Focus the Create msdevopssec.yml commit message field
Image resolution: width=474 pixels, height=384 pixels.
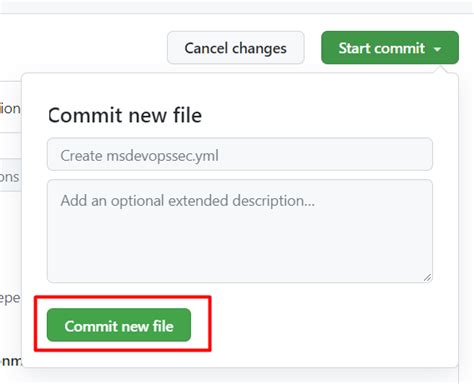240,154
